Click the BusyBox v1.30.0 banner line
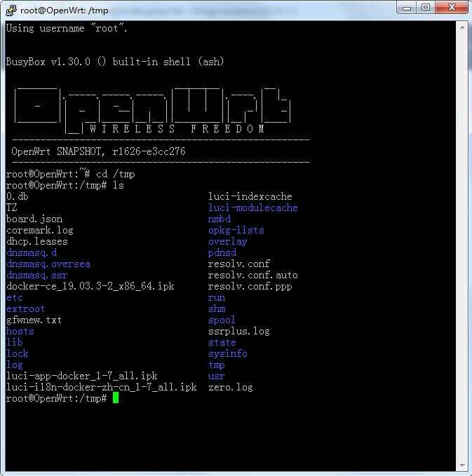Image resolution: width=472 pixels, height=476 pixels. click(x=115, y=62)
